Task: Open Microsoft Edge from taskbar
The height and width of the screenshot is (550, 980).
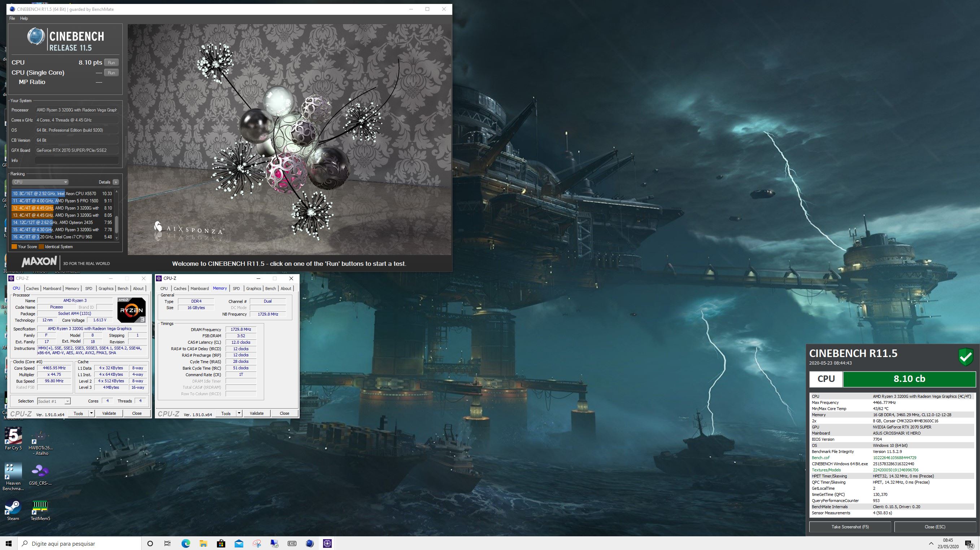Action: (x=185, y=543)
